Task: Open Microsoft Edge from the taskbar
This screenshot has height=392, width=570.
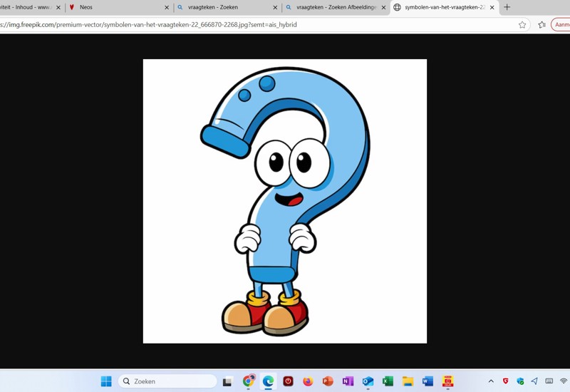Action: [268, 381]
